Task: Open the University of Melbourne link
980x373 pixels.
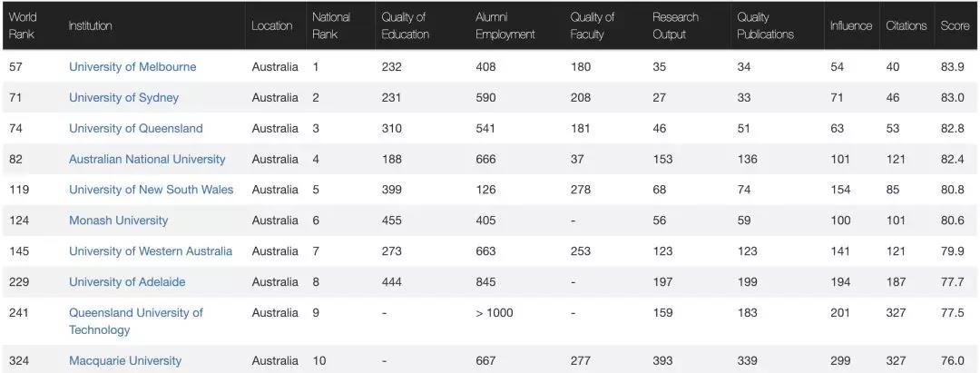Action: pyautogui.click(x=132, y=67)
